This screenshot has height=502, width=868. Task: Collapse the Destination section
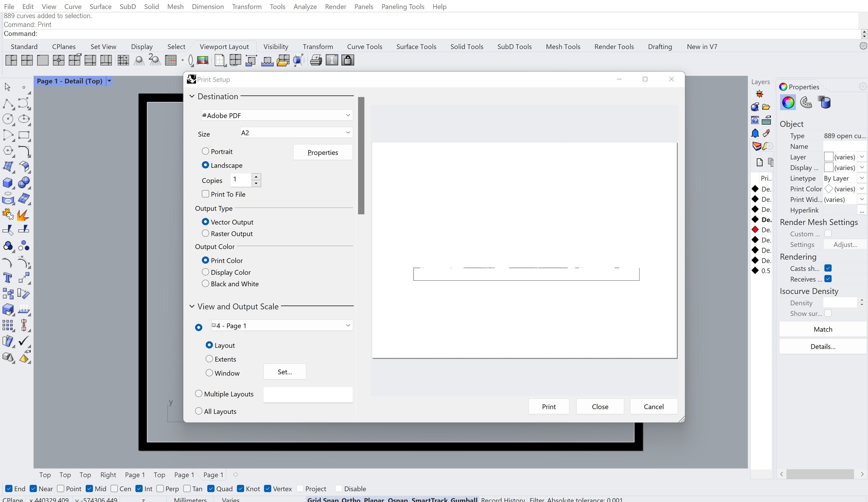[x=192, y=96]
